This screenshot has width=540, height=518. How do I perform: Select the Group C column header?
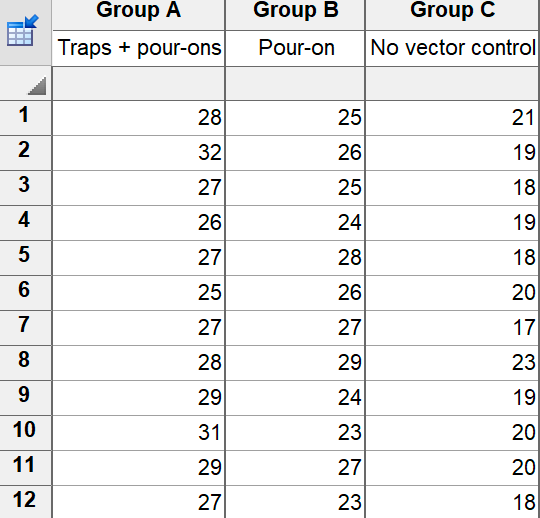click(452, 10)
